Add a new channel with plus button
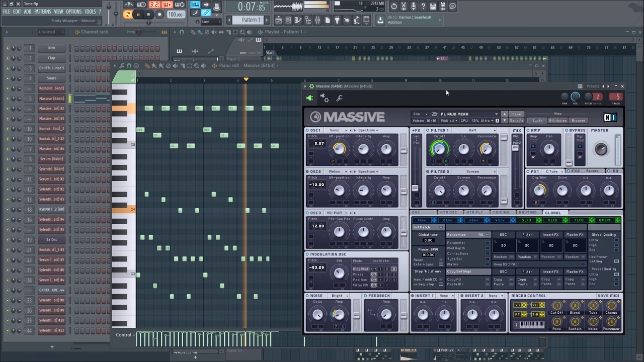644x362 pixels. coord(52,346)
